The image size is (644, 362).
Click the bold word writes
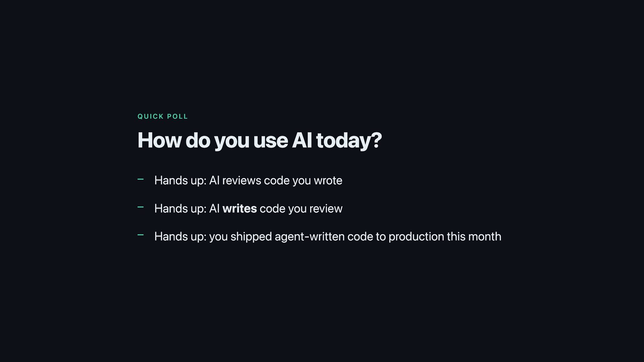click(239, 208)
